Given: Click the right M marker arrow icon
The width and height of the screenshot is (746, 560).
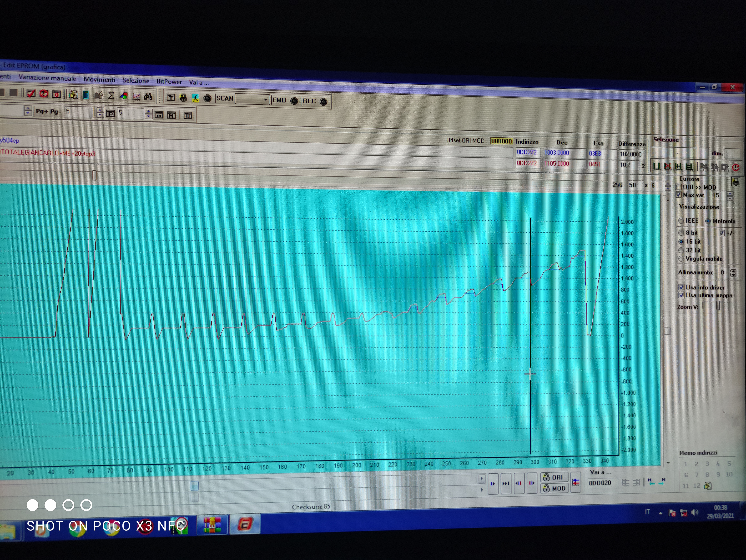Looking at the screenshot, I should [662, 481].
